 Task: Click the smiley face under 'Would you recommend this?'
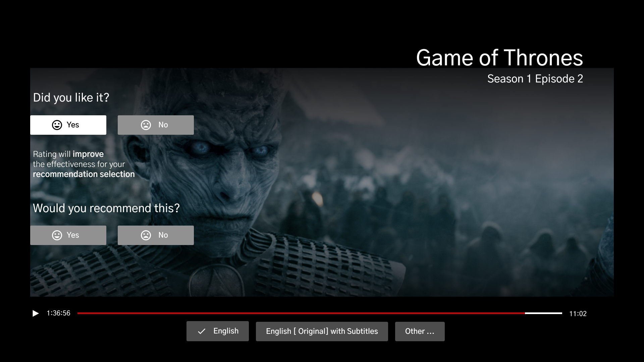point(57,235)
